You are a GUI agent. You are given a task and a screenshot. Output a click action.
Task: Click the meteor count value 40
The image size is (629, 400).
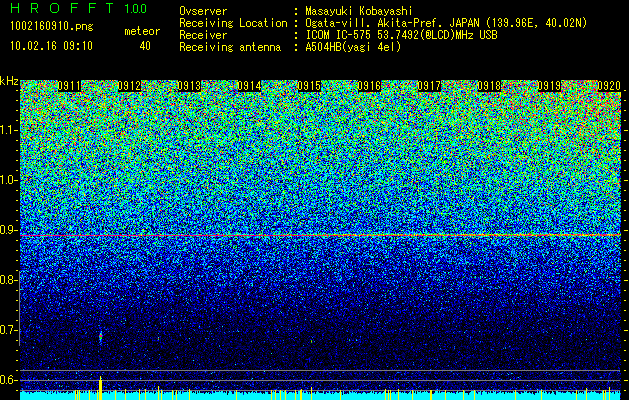click(x=145, y=46)
